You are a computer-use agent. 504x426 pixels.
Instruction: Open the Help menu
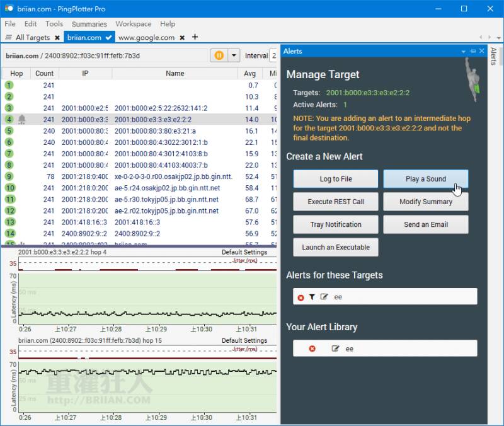pyautogui.click(x=168, y=24)
